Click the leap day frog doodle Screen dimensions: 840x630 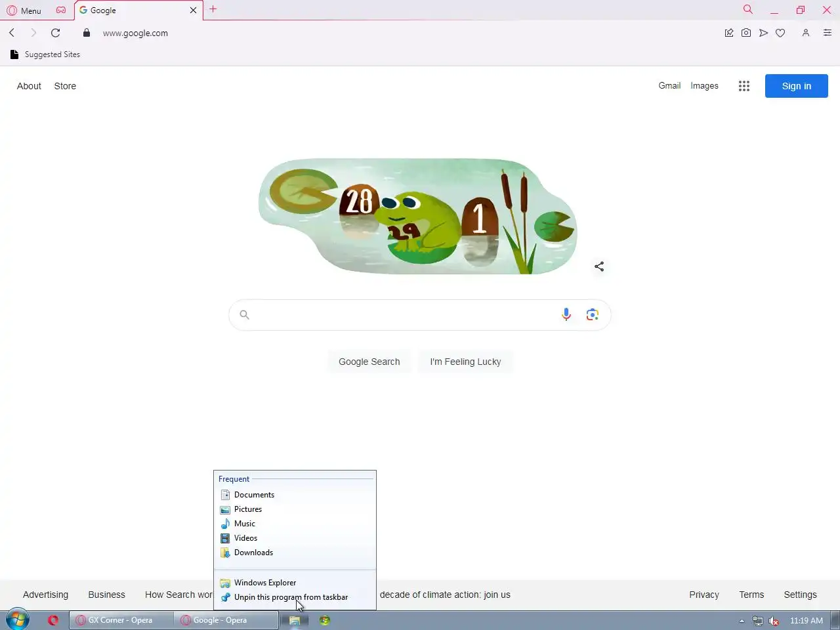(x=418, y=216)
